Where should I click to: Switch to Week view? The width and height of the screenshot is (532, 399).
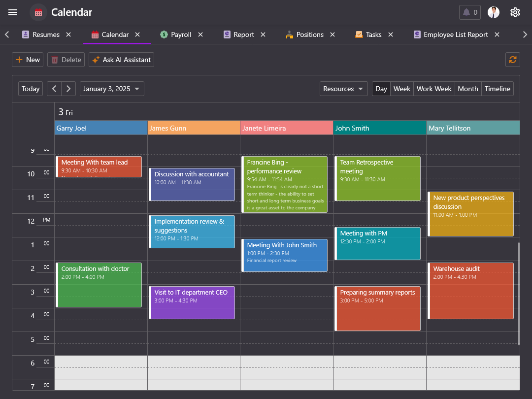point(401,89)
